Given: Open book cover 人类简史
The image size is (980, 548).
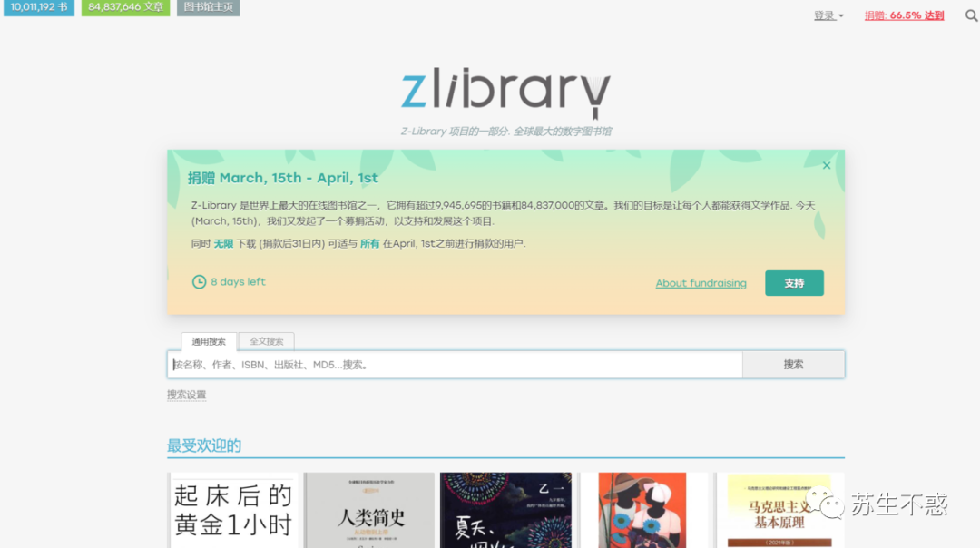Looking at the screenshot, I should tap(369, 510).
